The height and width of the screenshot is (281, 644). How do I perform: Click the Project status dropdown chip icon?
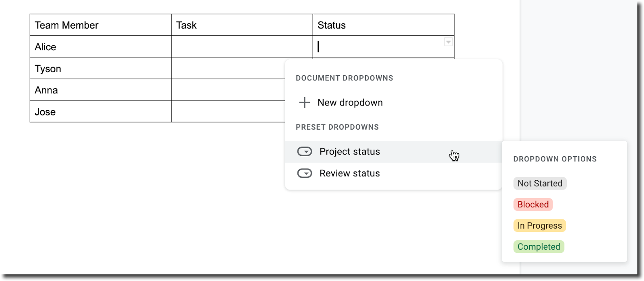(305, 152)
